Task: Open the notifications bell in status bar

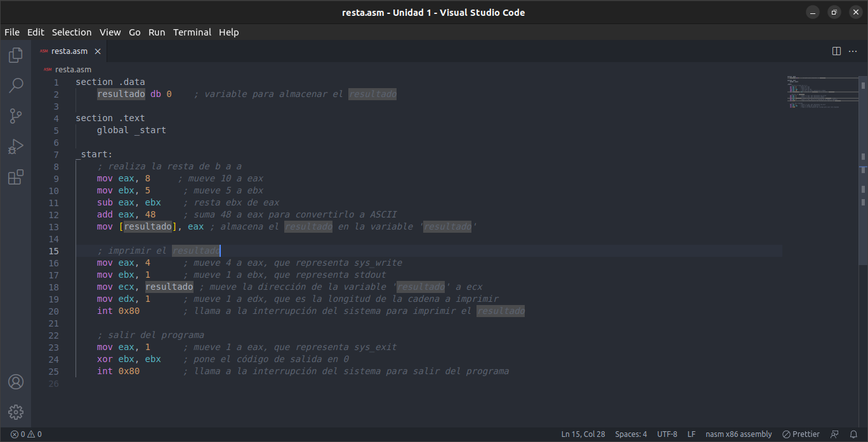Action: [853, 434]
